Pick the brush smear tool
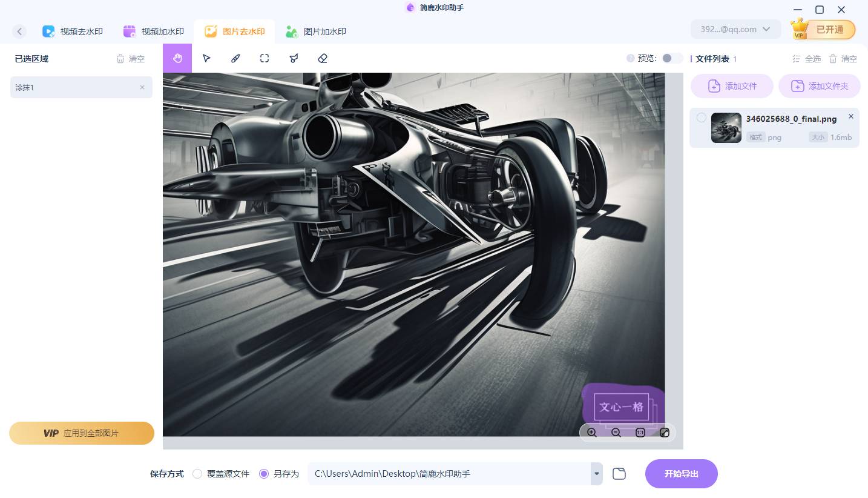The height and width of the screenshot is (498, 868). 235,58
